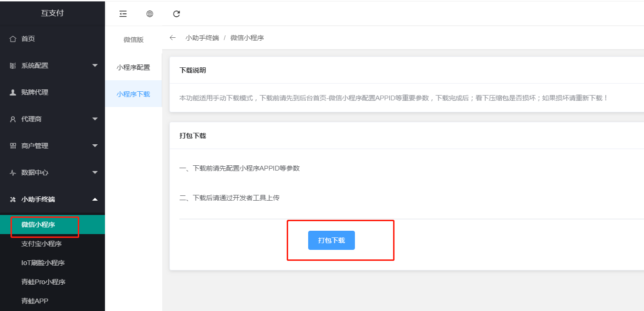Image resolution: width=644 pixels, height=311 pixels.
Task: Click the 代理商 person icon
Action: tap(13, 119)
